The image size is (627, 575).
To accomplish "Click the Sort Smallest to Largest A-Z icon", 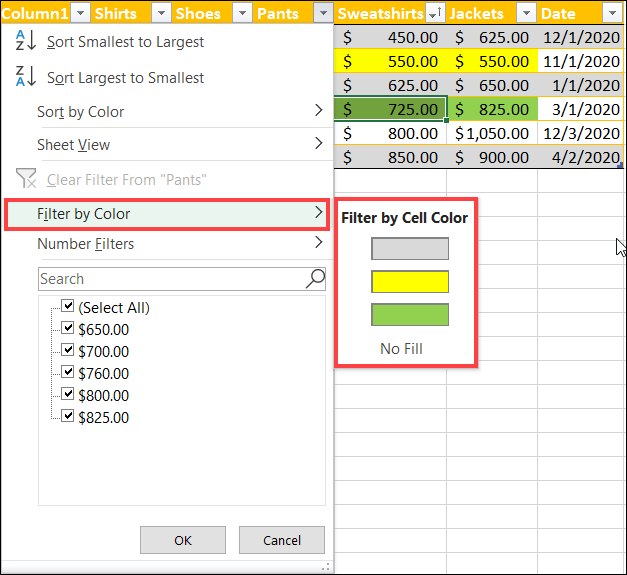I will (26, 41).
